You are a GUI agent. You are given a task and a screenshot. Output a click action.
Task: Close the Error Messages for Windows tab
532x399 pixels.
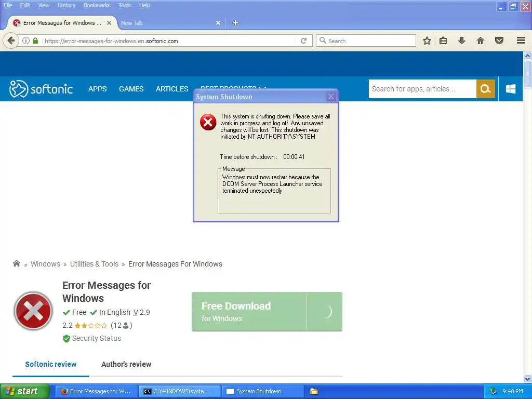[109, 23]
